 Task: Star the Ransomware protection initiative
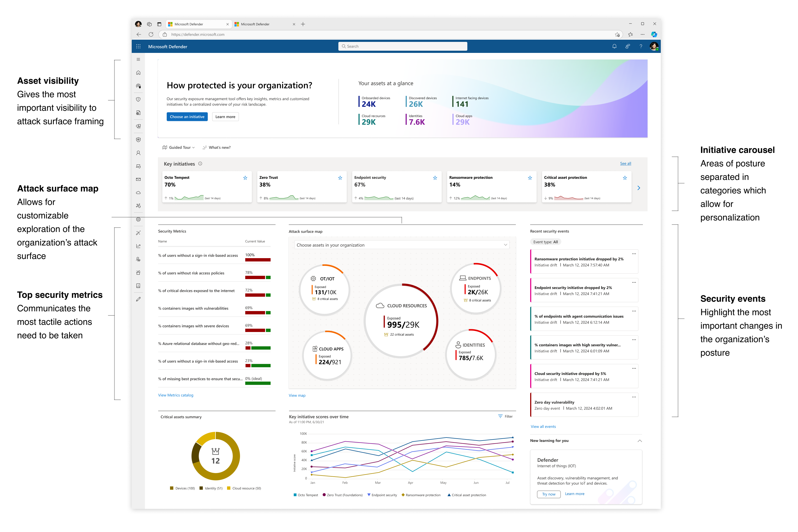530,178
